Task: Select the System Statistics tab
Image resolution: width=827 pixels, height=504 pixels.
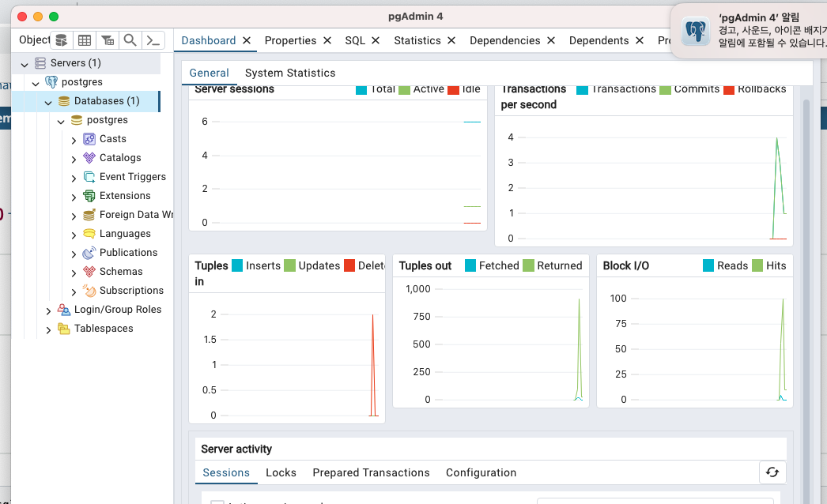Action: pyautogui.click(x=290, y=73)
